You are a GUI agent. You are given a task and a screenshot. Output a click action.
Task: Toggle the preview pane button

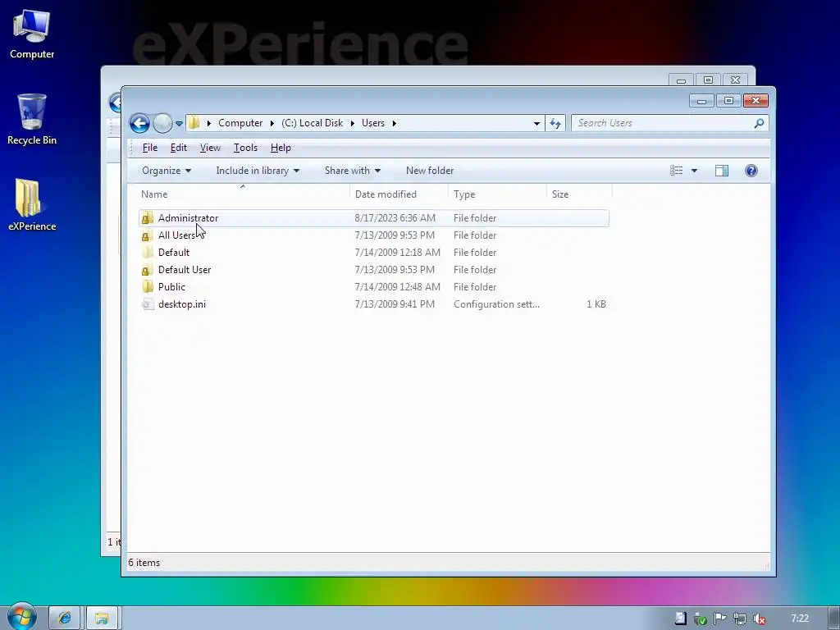pyautogui.click(x=722, y=171)
